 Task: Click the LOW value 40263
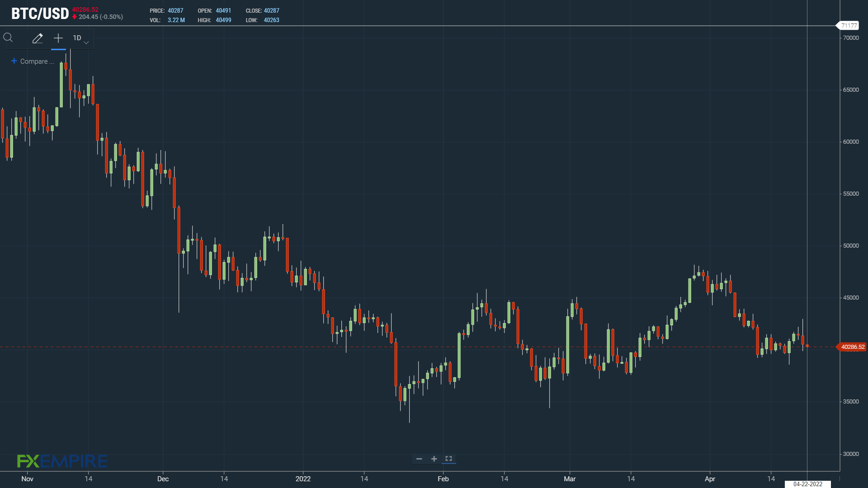pyautogui.click(x=272, y=20)
